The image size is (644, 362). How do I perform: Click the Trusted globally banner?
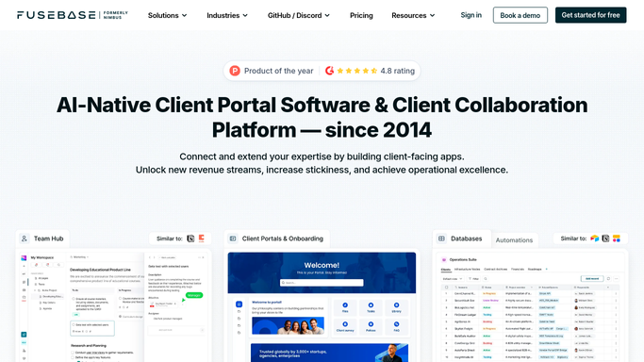(x=329, y=353)
